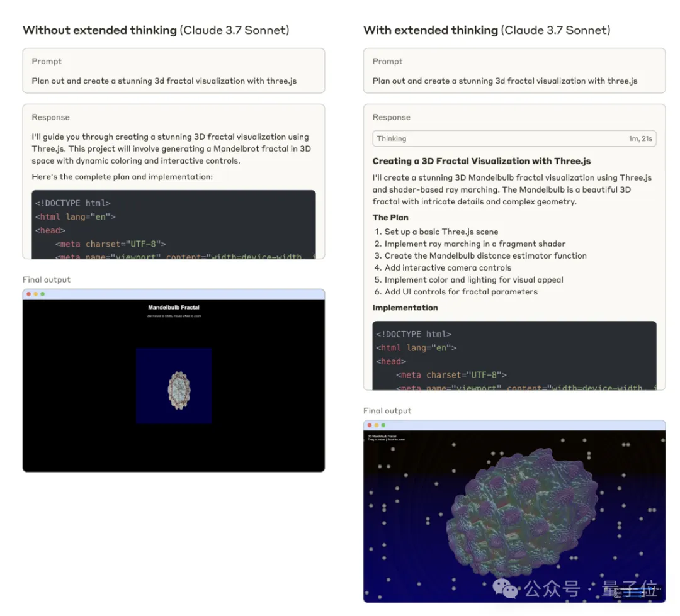Click the paragraph starting 'I'll create a stunning 3D Mandelbulb'
The image size is (680, 616).
click(512, 189)
